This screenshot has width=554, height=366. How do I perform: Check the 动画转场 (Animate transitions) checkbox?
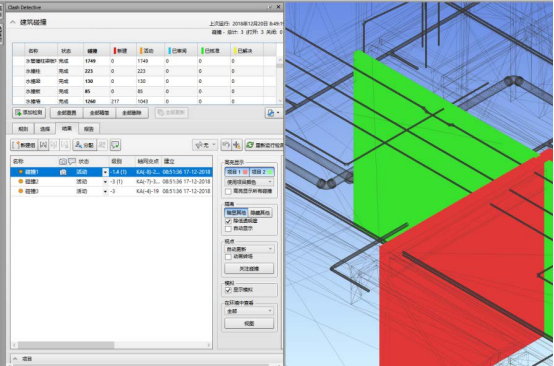(228, 257)
